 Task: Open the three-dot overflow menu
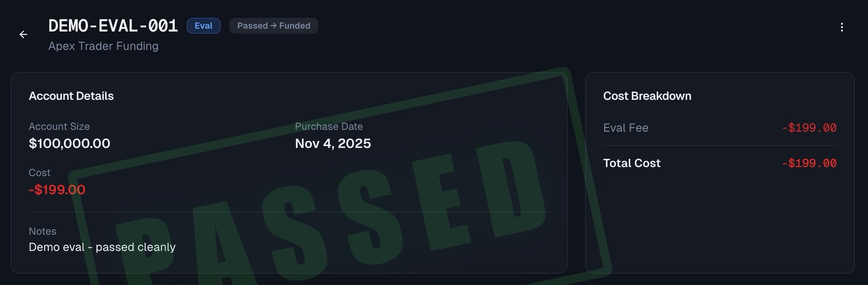tap(842, 28)
